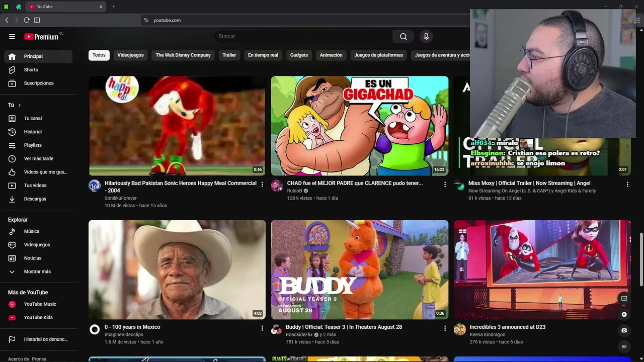Open options menu for CHAD fue el MEJOR PADRE

point(445,185)
